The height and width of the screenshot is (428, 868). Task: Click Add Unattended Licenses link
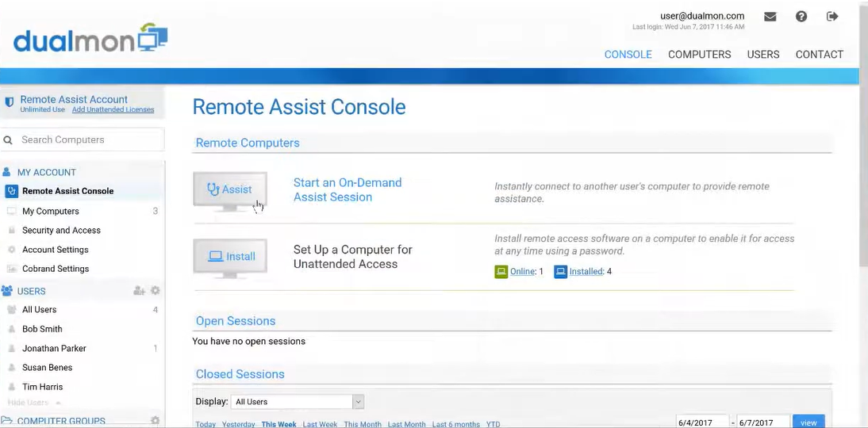point(113,109)
